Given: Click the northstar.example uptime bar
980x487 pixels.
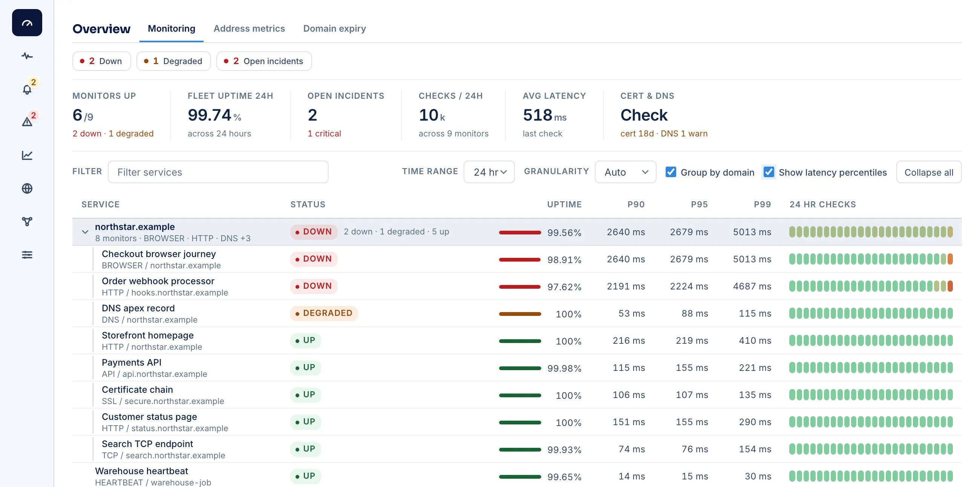Looking at the screenshot, I should tap(520, 233).
